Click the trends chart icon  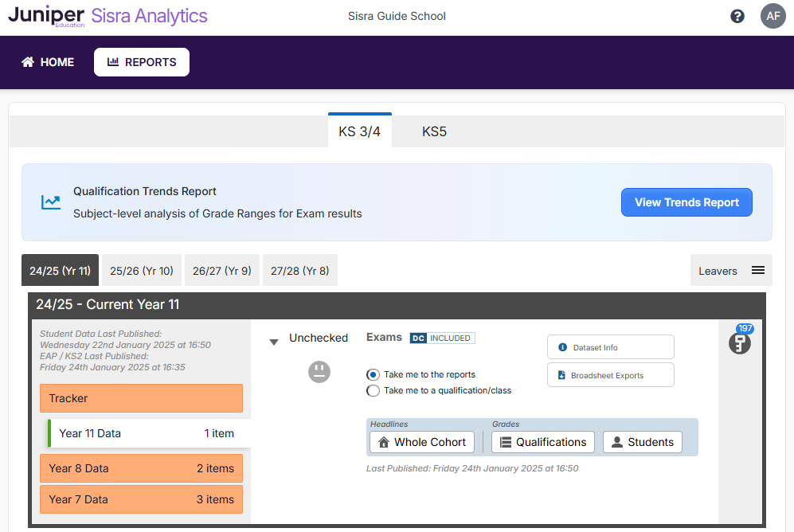[51, 202]
